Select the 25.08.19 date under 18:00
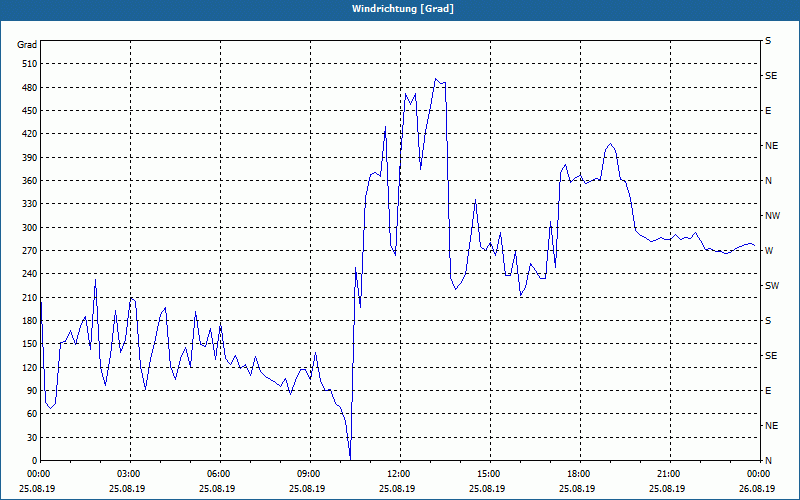This screenshot has height=500, width=800. (577, 489)
